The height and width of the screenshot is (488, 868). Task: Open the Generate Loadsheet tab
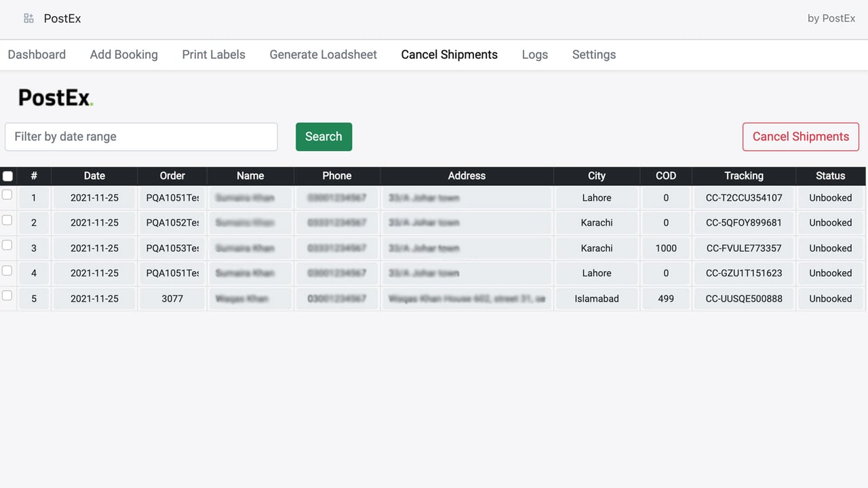[323, 55]
